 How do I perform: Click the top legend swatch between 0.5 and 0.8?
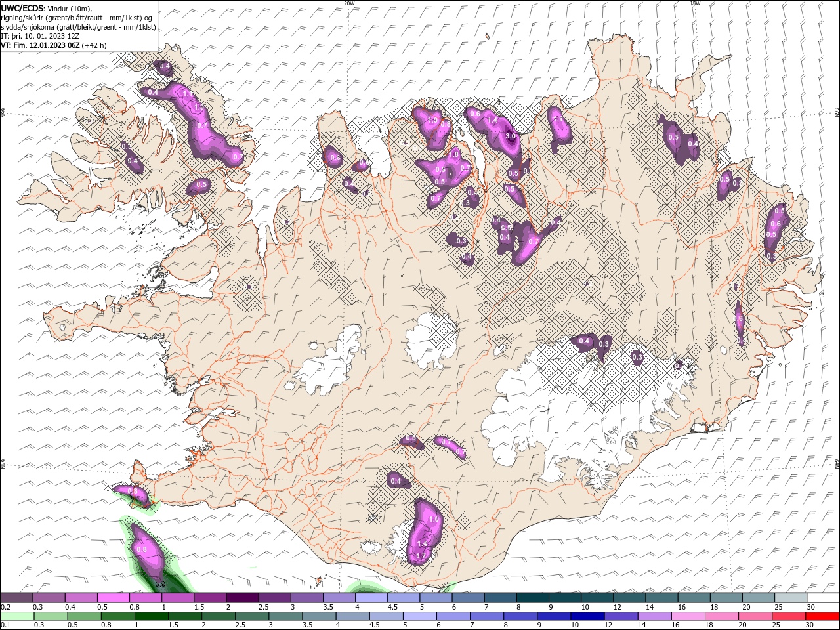113,598
